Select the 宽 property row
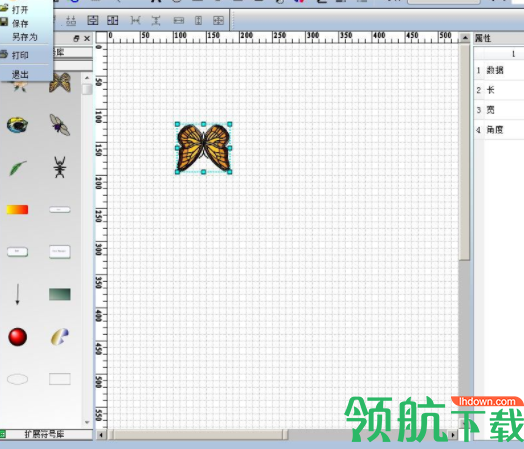 (x=499, y=110)
